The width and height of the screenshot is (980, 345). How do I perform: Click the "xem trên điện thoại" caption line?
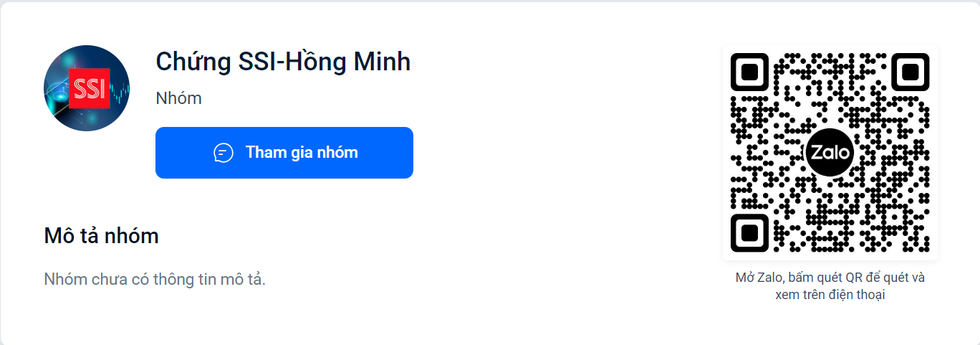(x=830, y=295)
